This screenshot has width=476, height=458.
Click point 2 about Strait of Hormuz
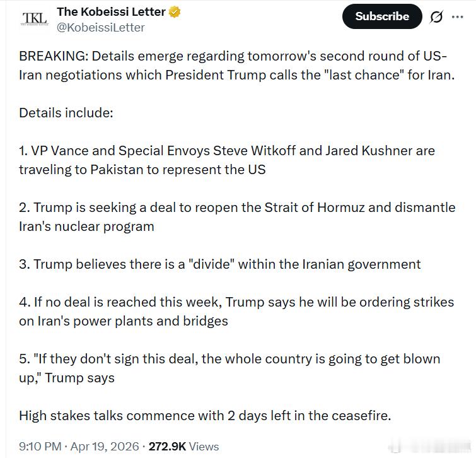tap(236, 216)
